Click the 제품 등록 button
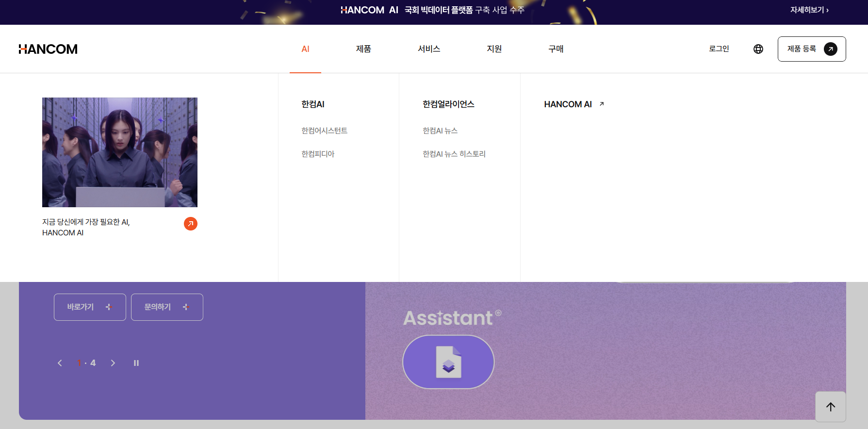The height and width of the screenshot is (429, 868). pyautogui.click(x=812, y=49)
